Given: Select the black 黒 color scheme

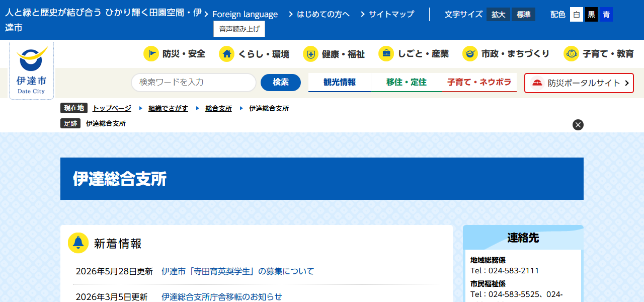Looking at the screenshot, I should [x=591, y=15].
